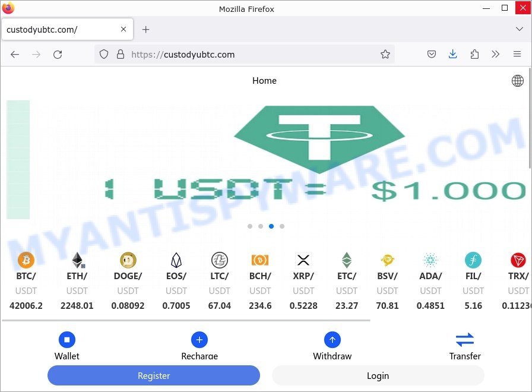532x392 pixels.
Task: Click the Bitcoin Cash BCH icon
Action: click(x=260, y=260)
